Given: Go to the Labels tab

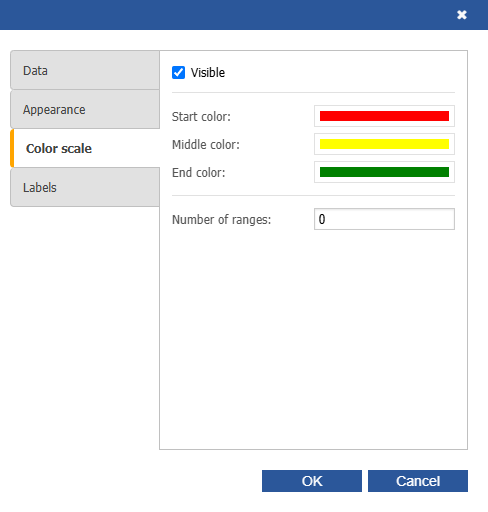Looking at the screenshot, I should [x=85, y=187].
